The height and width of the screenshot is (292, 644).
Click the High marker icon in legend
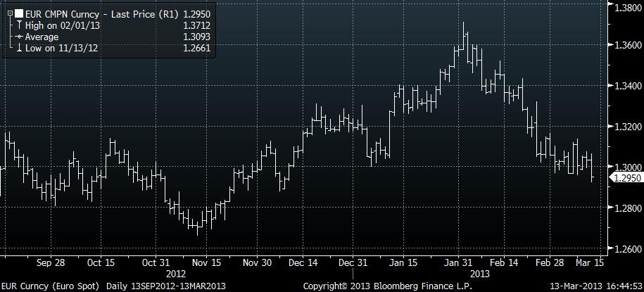pyautogui.click(x=19, y=25)
